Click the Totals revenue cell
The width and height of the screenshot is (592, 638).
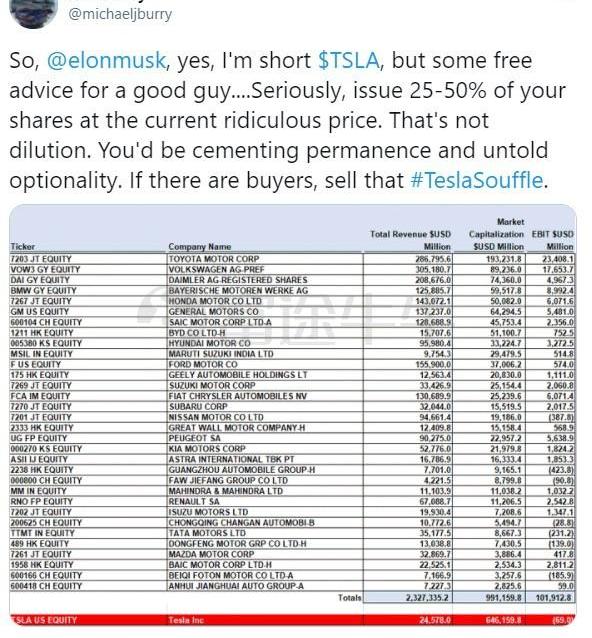point(409,598)
